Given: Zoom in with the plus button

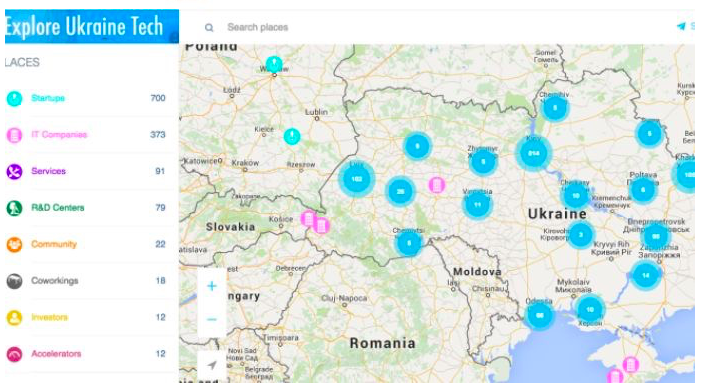Looking at the screenshot, I should 212,286.
